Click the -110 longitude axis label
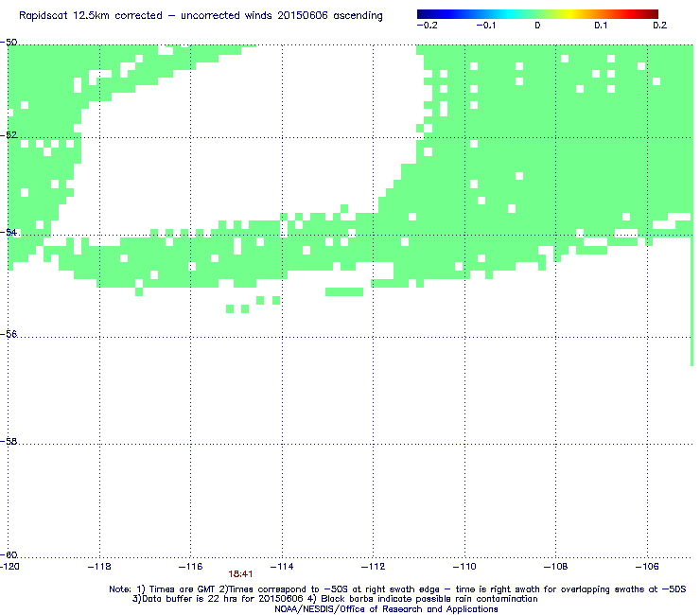This screenshot has width=700, height=615. coord(464,567)
